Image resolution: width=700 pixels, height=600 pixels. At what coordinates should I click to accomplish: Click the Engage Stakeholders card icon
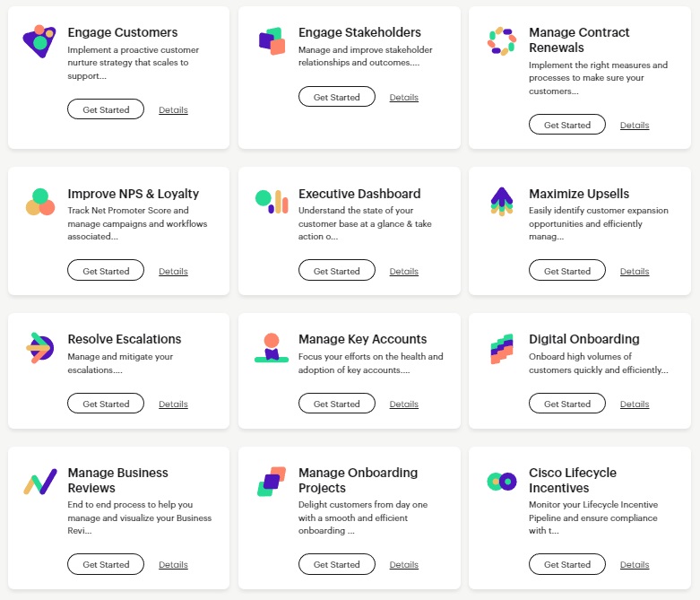[x=271, y=41]
